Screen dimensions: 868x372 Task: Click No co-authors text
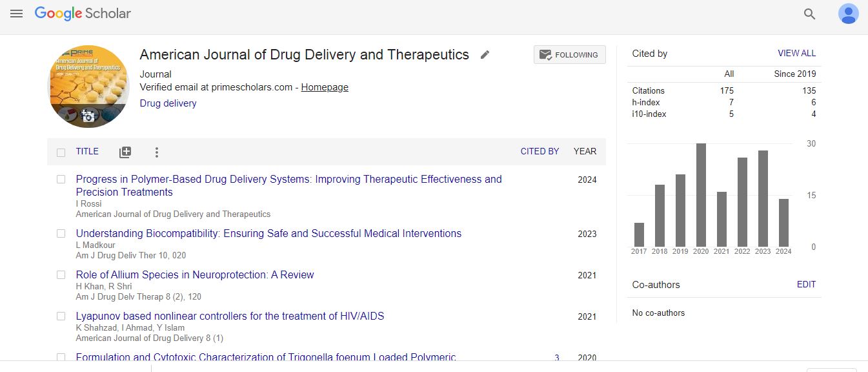[658, 313]
